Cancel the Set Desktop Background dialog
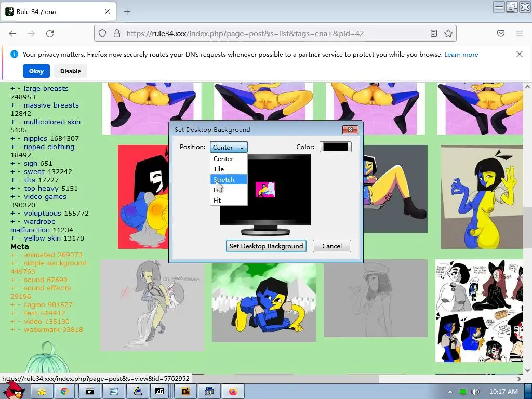This screenshot has height=399, width=532. [x=332, y=246]
